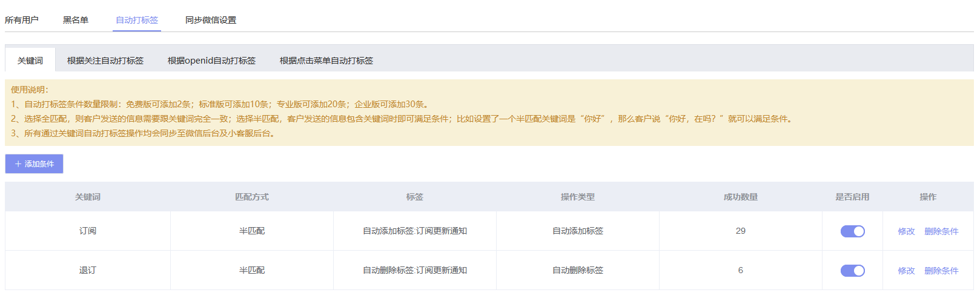The height and width of the screenshot is (304, 980).
Task: Click 自动添加标签:订阅更新通知 cell
Action: pyautogui.click(x=415, y=231)
